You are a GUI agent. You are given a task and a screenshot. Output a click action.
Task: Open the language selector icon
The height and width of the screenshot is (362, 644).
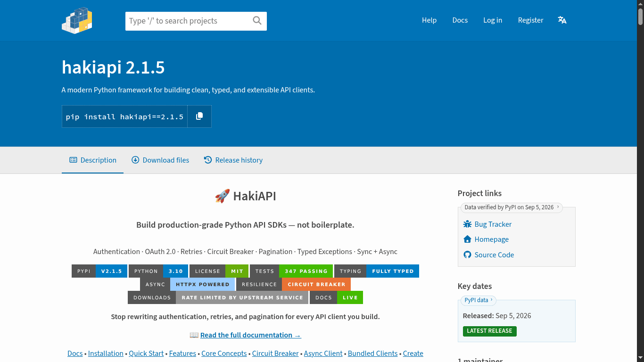tap(562, 20)
